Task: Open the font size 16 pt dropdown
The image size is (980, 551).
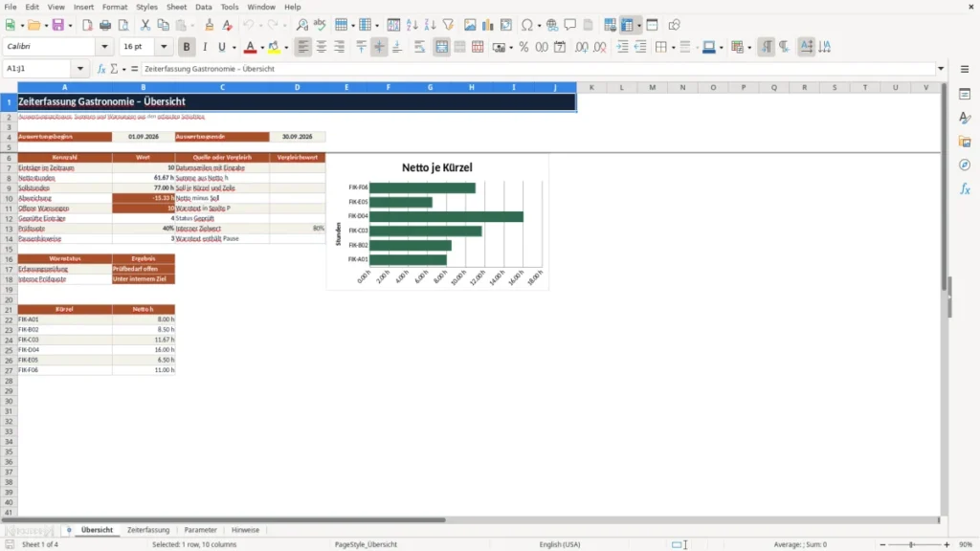Action: point(164,46)
